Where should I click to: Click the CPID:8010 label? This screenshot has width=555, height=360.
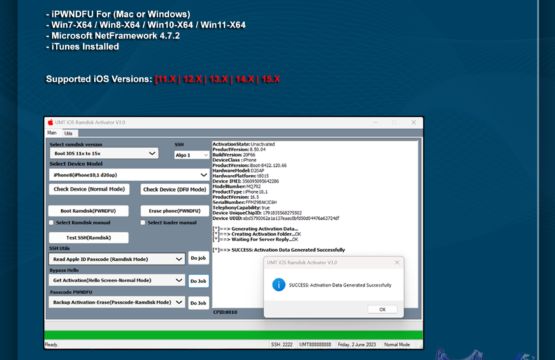225,312
